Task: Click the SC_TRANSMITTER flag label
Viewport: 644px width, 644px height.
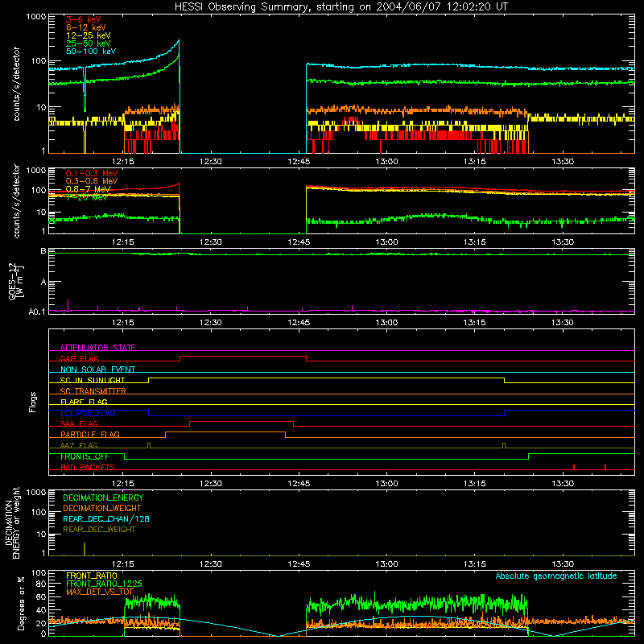Action: click(93, 391)
